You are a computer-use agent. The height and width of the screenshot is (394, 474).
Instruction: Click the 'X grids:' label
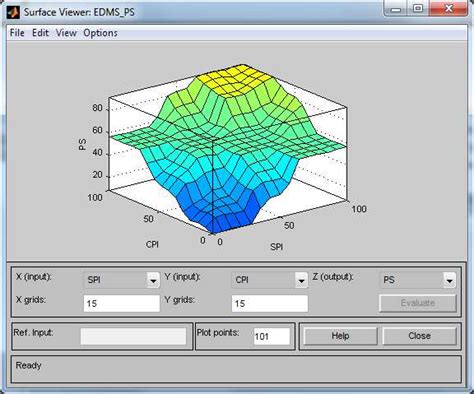point(31,300)
